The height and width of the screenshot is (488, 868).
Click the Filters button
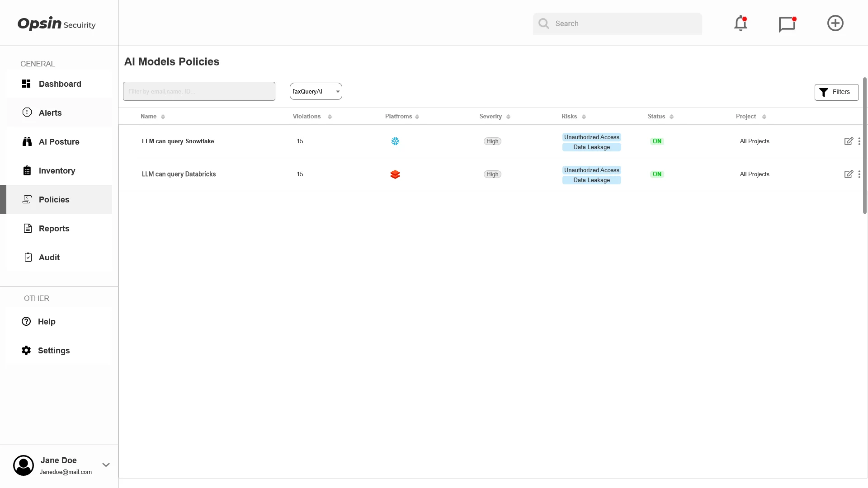(x=836, y=92)
